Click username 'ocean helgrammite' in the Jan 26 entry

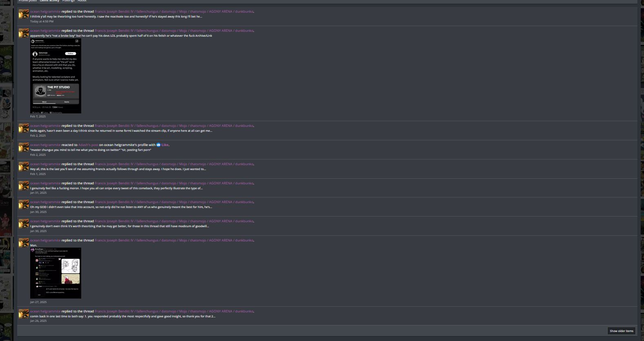click(45, 311)
